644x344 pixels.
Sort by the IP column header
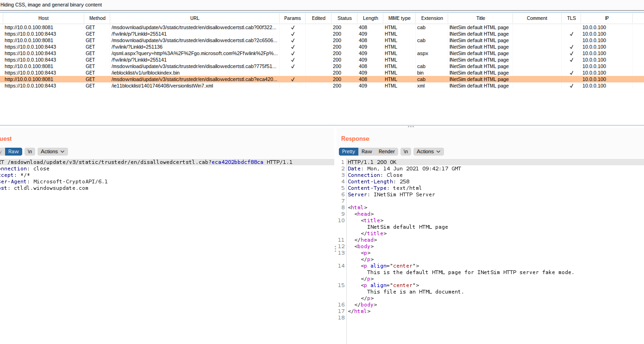607,18
